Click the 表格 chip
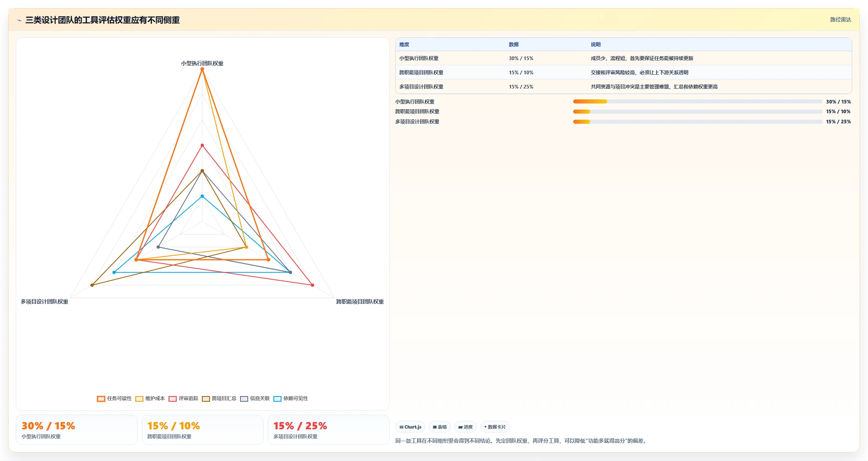 click(x=439, y=427)
